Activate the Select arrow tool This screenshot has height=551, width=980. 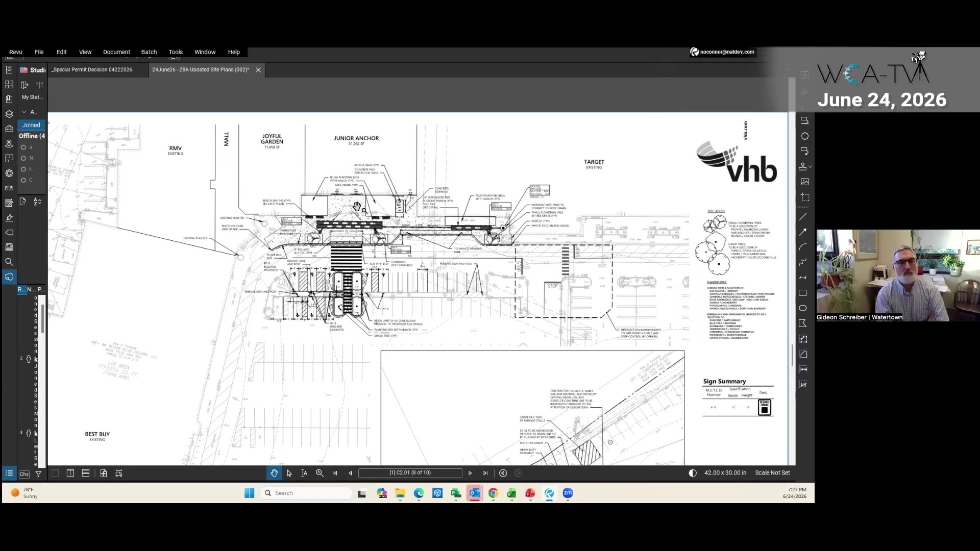[x=289, y=473]
